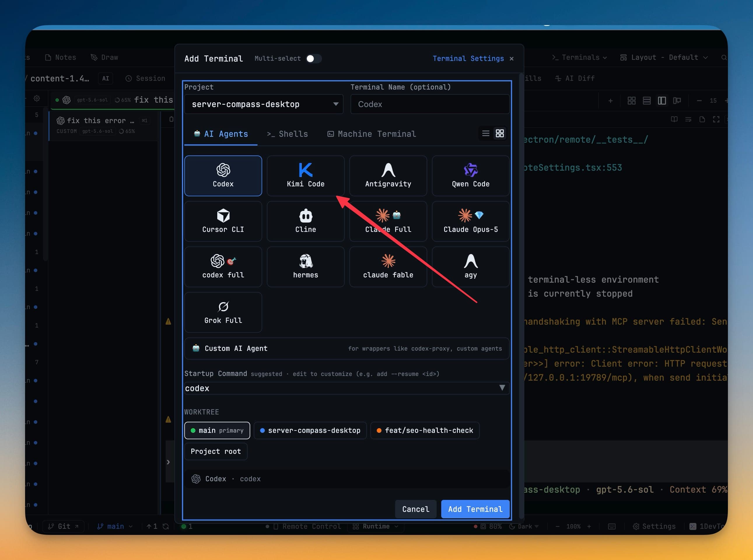
Task: Select the feat/seo-health-check worktree
Action: [x=425, y=430]
